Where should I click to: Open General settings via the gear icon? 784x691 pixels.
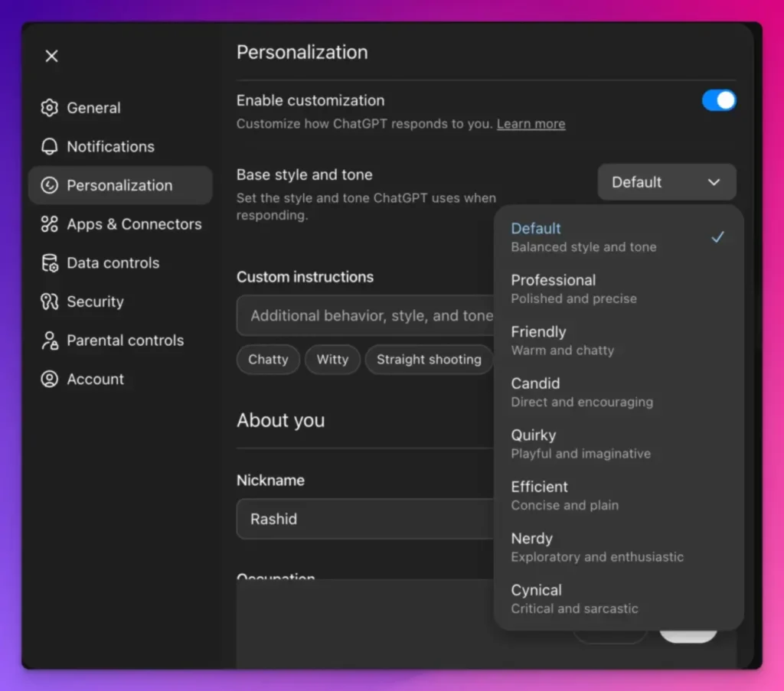pyautogui.click(x=50, y=108)
